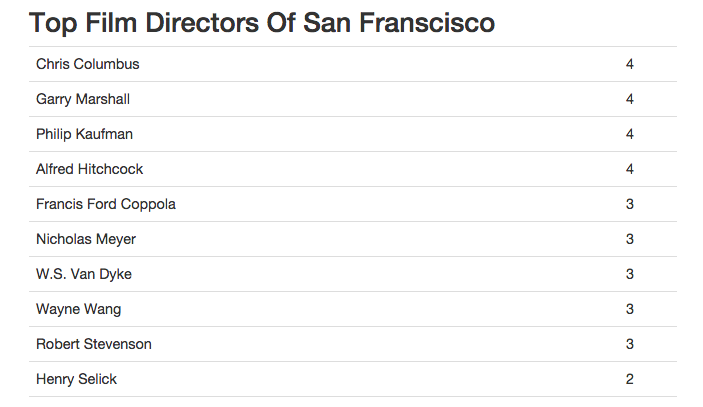703x407 pixels.
Task: Click Philip Kaufman in the list
Action: (84, 134)
